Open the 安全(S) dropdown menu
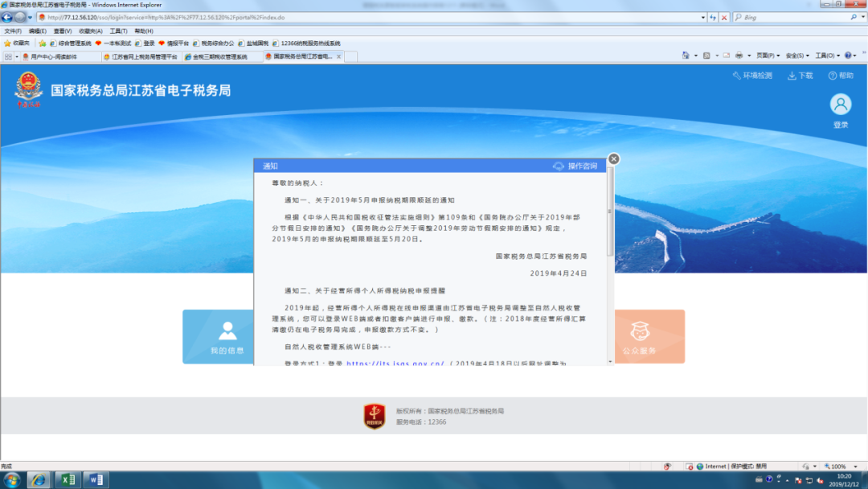Screen dimensions: 868x489 coord(797,55)
